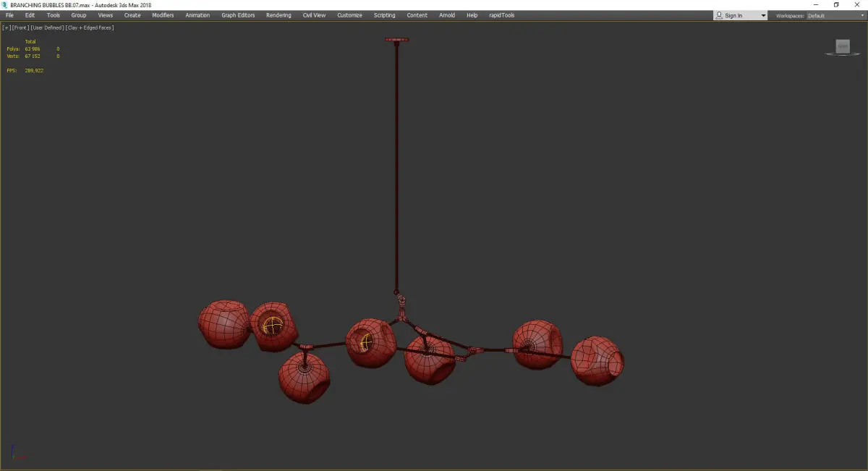Image resolution: width=868 pixels, height=471 pixels.
Task: Open the Views menu
Action: [106, 15]
